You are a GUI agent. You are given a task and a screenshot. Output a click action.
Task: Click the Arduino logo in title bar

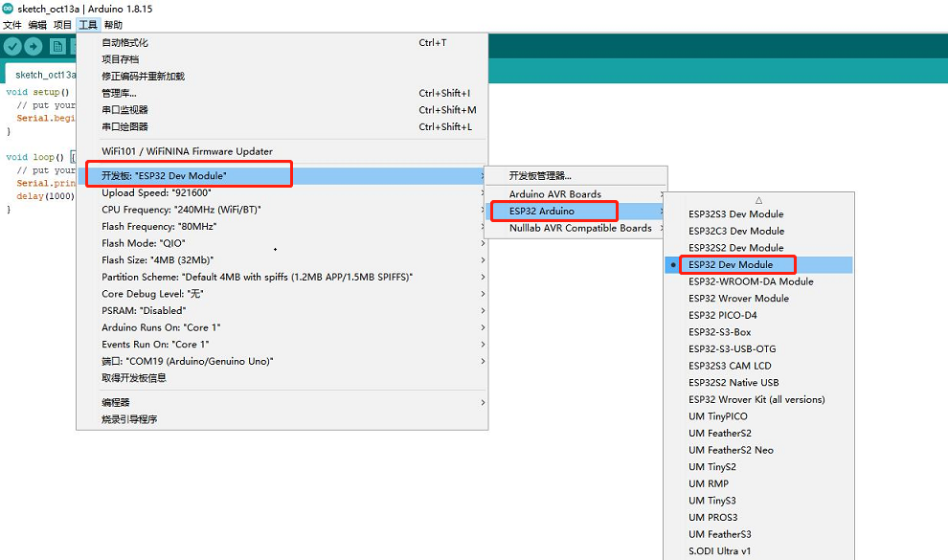(x=8, y=9)
